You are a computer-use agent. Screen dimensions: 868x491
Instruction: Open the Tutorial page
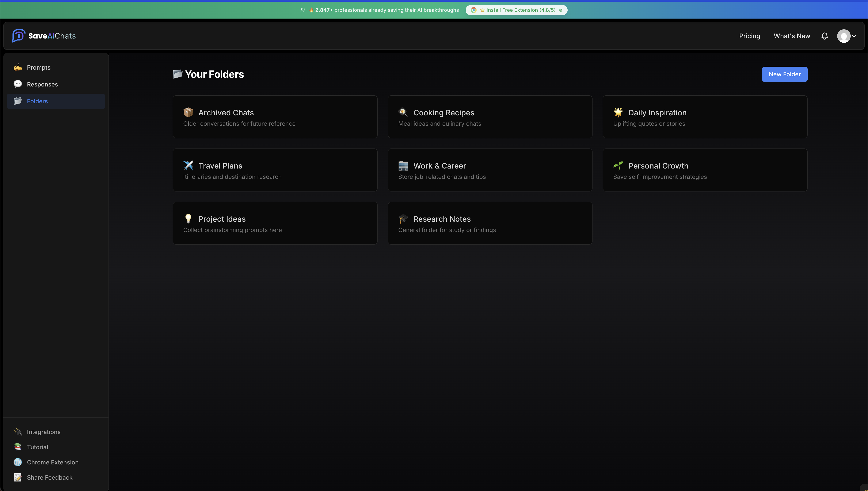click(56, 447)
